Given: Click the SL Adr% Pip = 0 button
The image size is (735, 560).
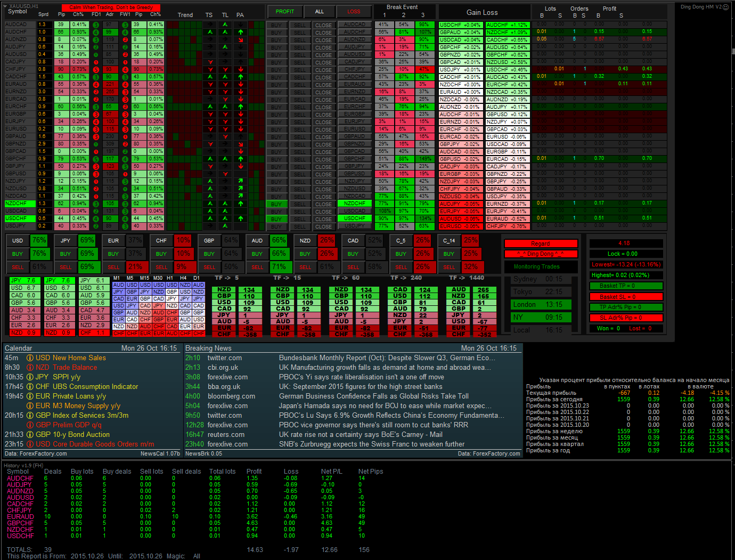Looking at the screenshot, I should [x=626, y=318].
